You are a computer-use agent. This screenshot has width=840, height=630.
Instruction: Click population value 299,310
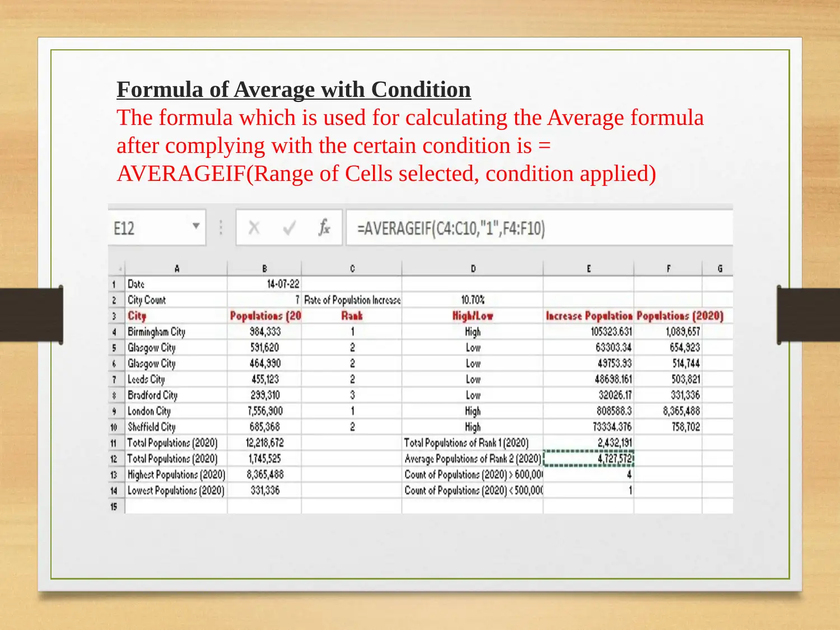(x=264, y=395)
